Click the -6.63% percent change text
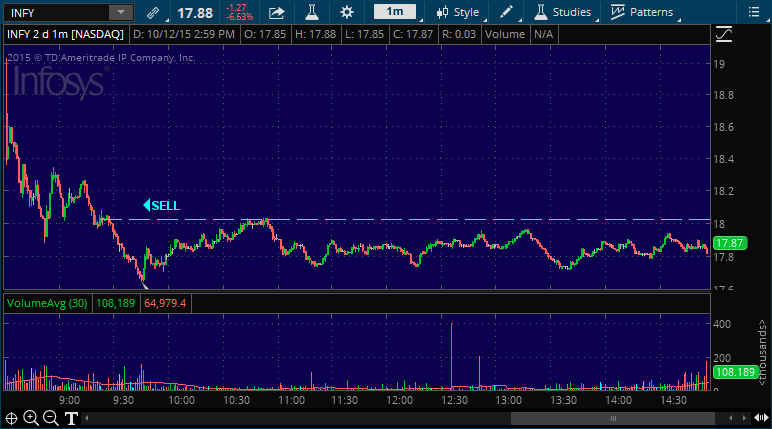This screenshot has width=772, height=429. (239, 17)
